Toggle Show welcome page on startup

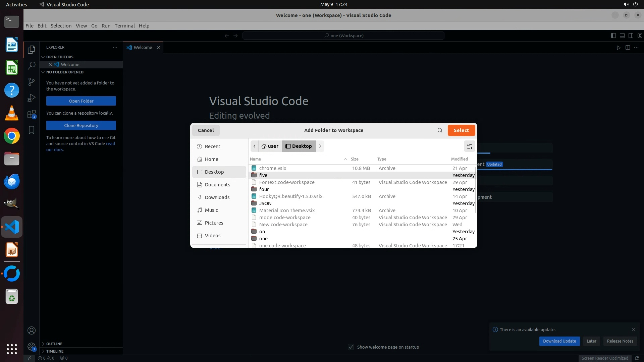pyautogui.click(x=351, y=347)
